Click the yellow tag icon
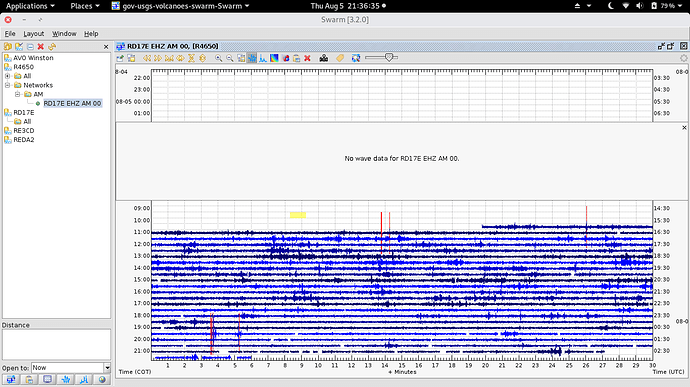690x387 pixels. pos(340,58)
